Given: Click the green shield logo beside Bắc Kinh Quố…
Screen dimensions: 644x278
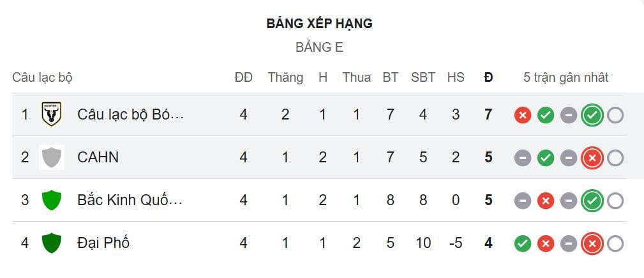Looking at the screenshot, I should coord(51,200).
